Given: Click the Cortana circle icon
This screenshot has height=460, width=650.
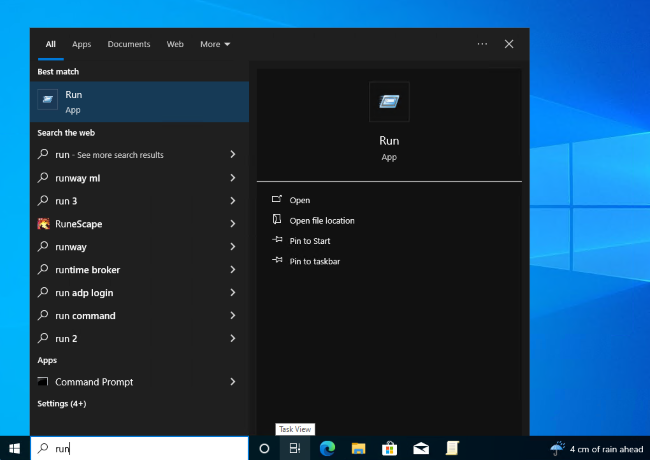Looking at the screenshot, I should point(264,449).
